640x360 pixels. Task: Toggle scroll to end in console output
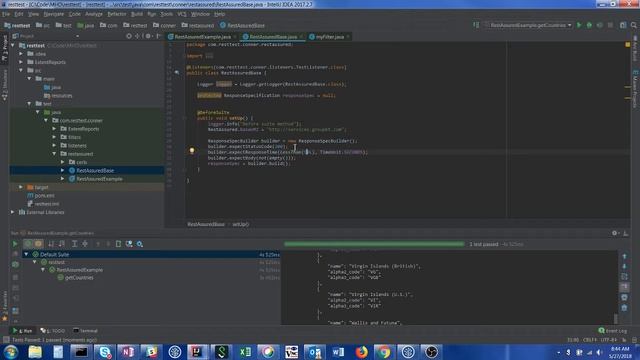click(x=624, y=287)
